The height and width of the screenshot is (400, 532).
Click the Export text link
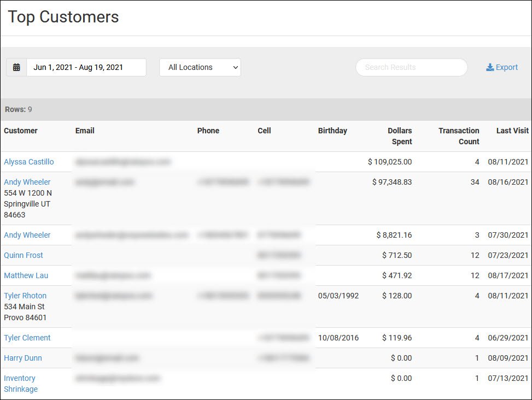pos(507,67)
